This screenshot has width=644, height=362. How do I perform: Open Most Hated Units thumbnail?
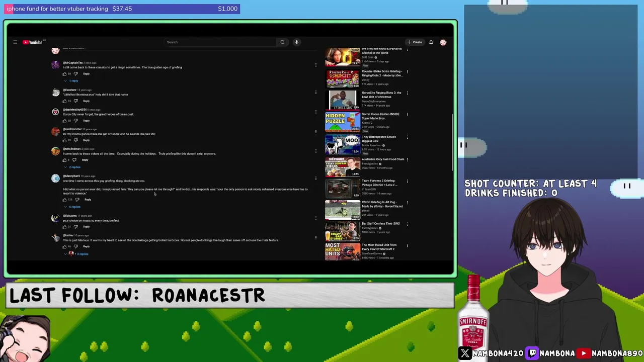tap(342, 251)
